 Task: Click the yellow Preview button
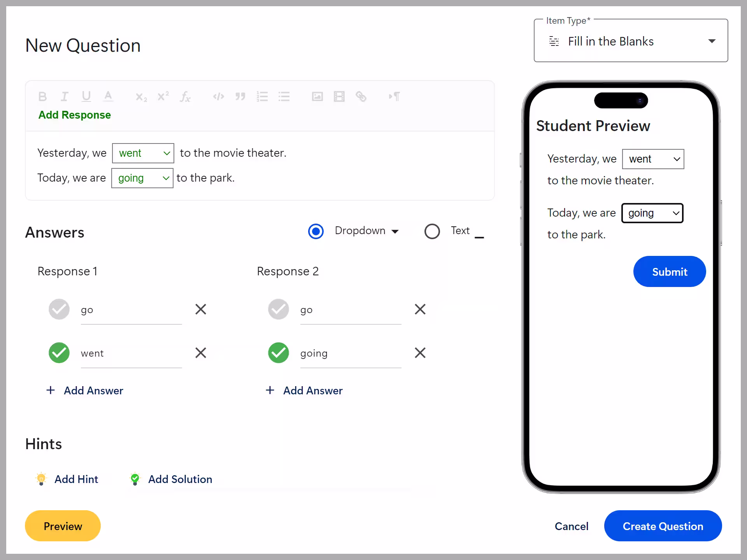[63, 526]
